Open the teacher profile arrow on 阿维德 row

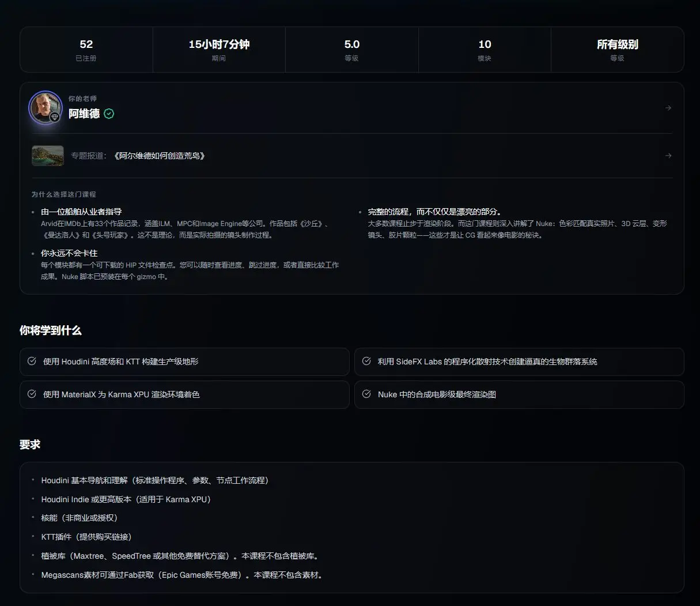tap(668, 108)
